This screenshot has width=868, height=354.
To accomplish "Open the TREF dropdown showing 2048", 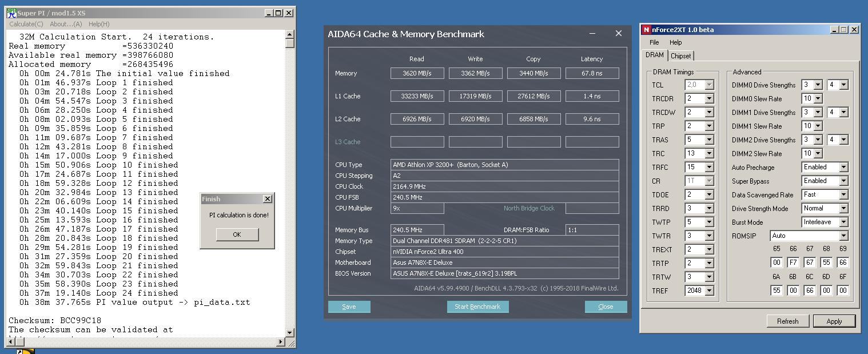I will pyautogui.click(x=709, y=291).
